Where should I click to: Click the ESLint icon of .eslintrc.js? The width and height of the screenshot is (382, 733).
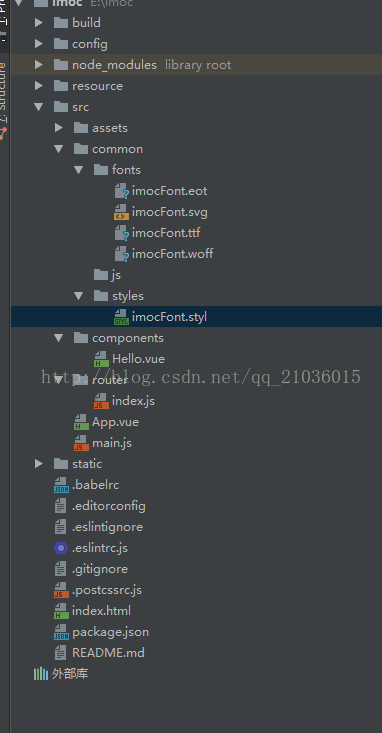click(x=61, y=548)
